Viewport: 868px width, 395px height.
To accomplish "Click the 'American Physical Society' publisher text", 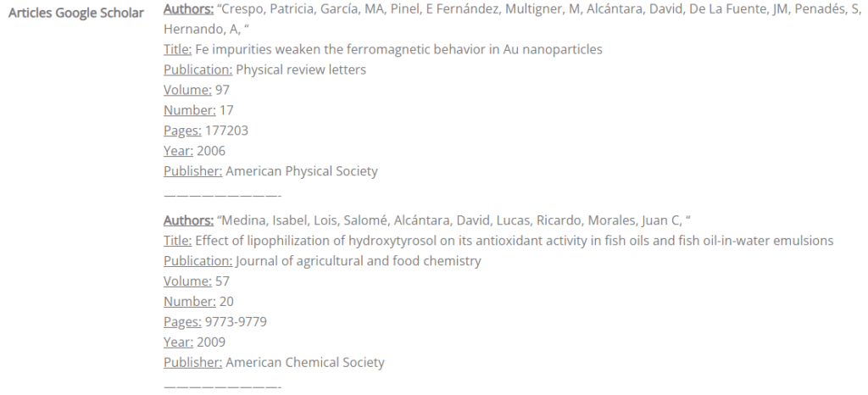I will pyautogui.click(x=302, y=171).
